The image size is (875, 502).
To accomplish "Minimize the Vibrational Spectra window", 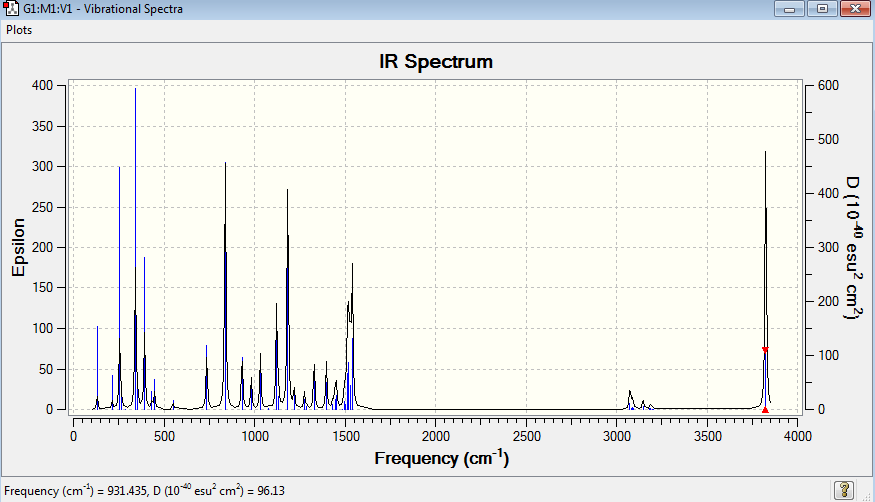I will (x=789, y=8).
